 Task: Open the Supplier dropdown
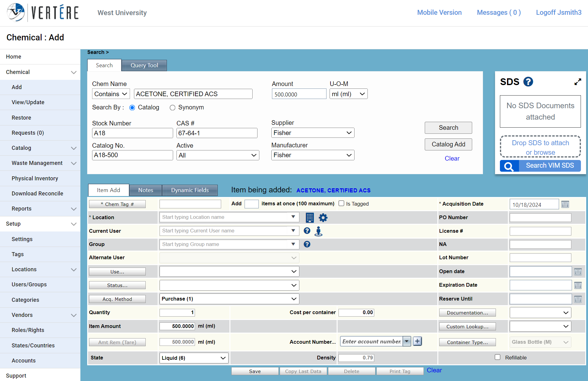pos(312,133)
